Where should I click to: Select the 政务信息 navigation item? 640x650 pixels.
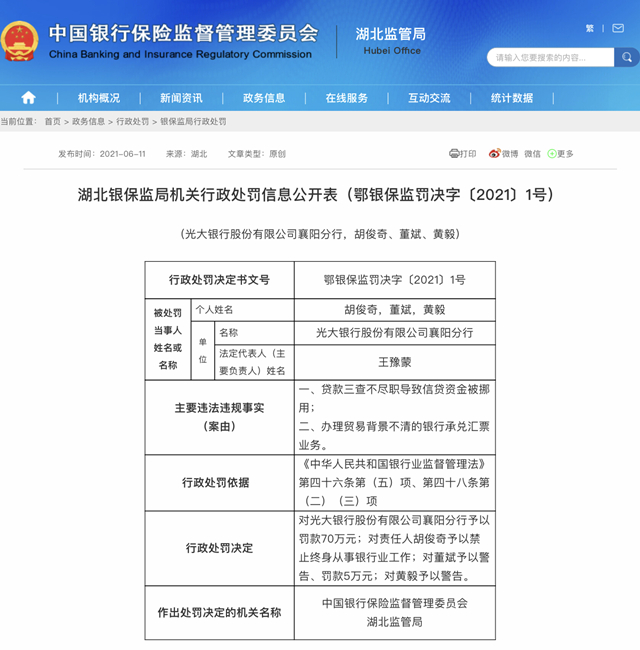[x=264, y=98]
